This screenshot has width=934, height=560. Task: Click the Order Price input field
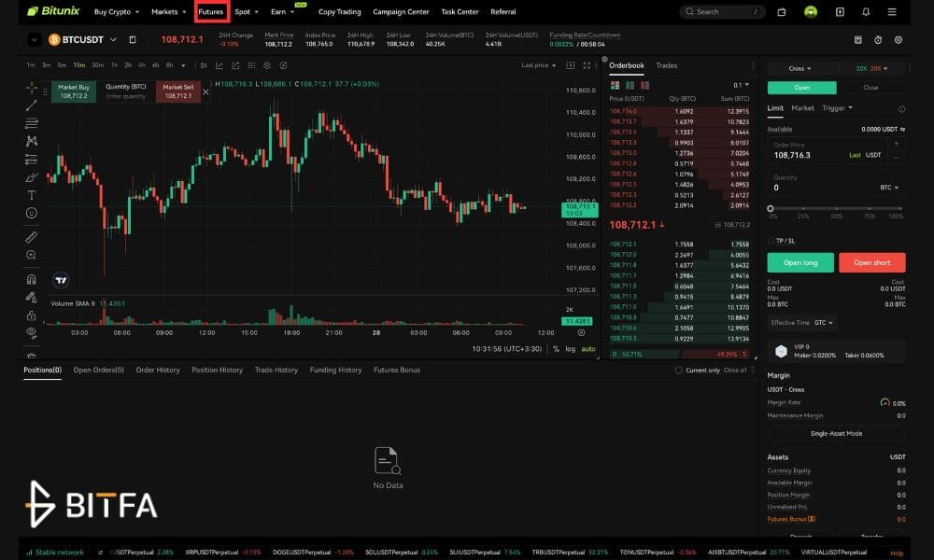tap(836, 151)
